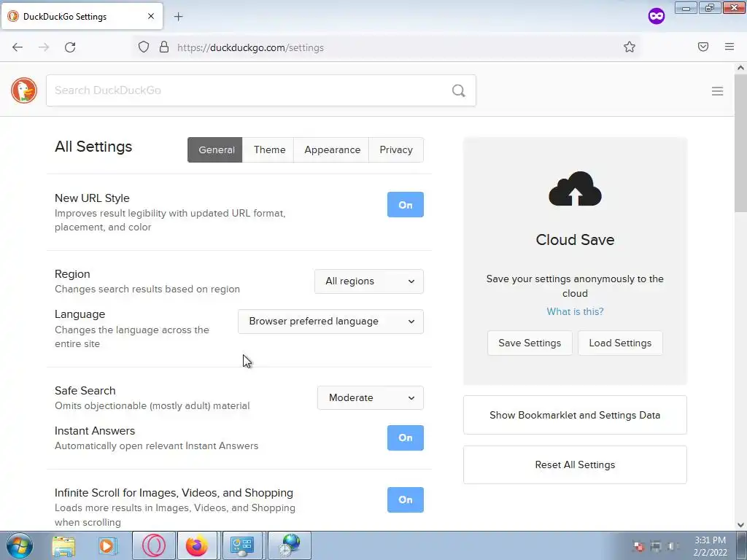Open the What is this? link

click(x=575, y=311)
